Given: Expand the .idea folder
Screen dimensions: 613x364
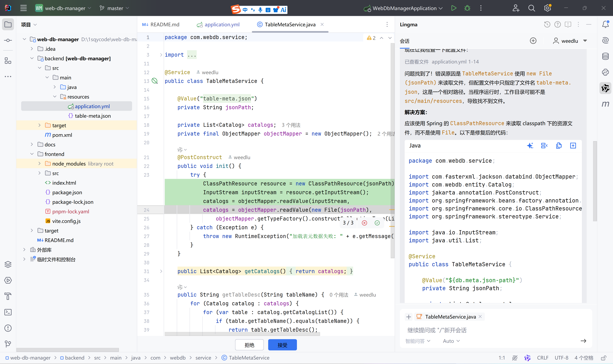Looking at the screenshot, I should [32, 49].
